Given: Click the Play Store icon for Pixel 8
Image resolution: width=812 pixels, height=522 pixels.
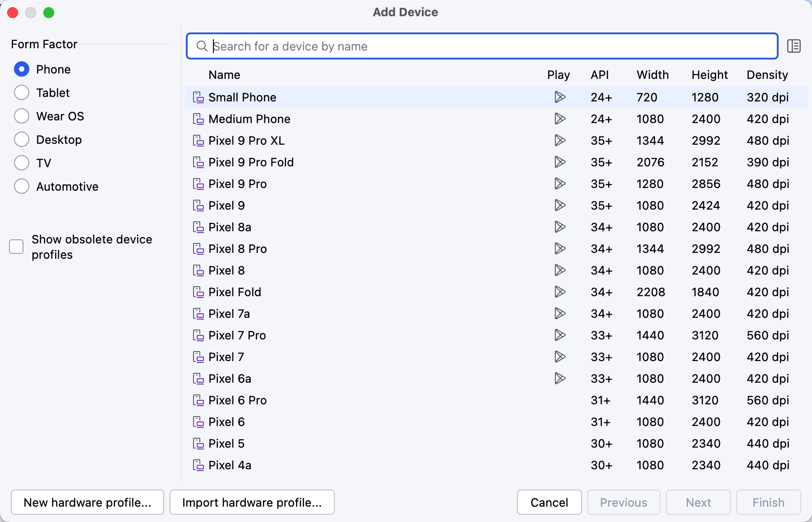Looking at the screenshot, I should pos(560,270).
